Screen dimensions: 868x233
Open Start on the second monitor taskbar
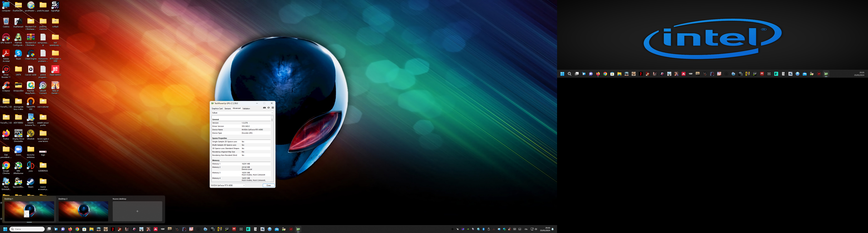pos(562,74)
